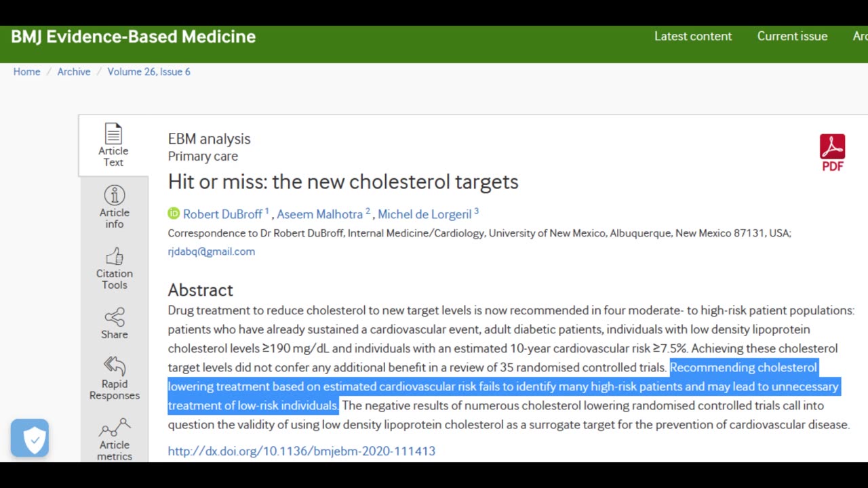Open the Article info panel icon
868x488 pixels.
pos(114,195)
